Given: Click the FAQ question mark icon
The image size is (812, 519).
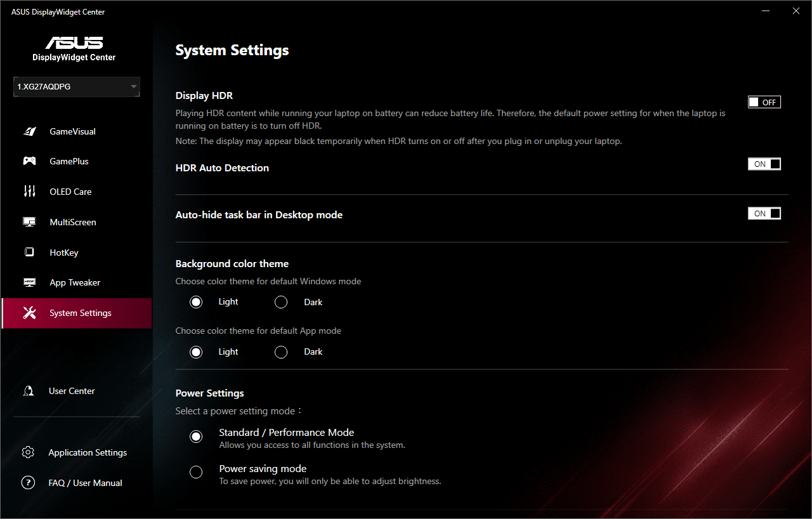Looking at the screenshot, I should click(x=28, y=483).
